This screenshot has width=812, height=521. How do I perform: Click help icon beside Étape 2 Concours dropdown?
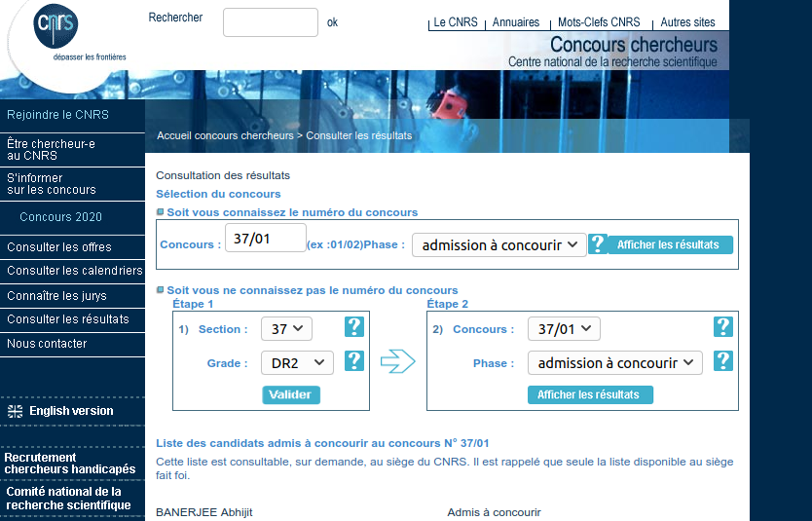pyautogui.click(x=723, y=327)
